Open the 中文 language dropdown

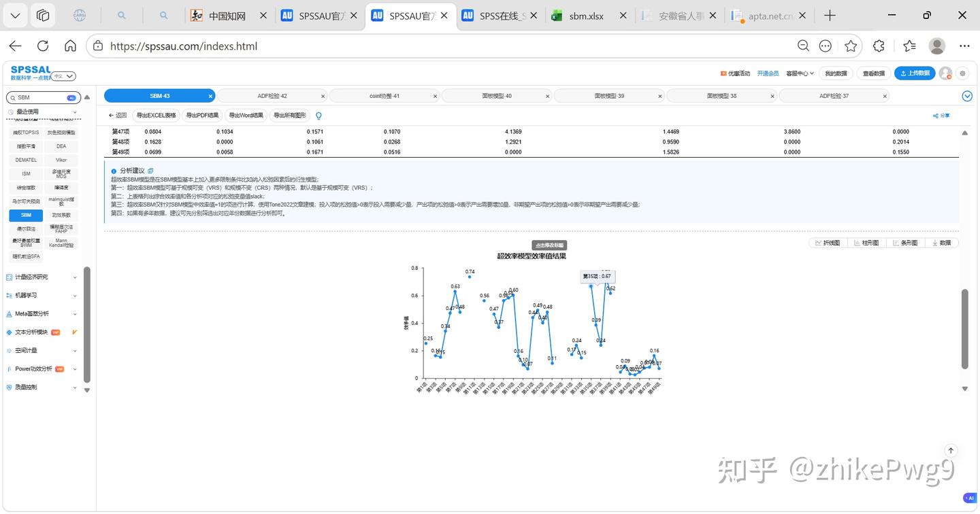click(x=64, y=76)
